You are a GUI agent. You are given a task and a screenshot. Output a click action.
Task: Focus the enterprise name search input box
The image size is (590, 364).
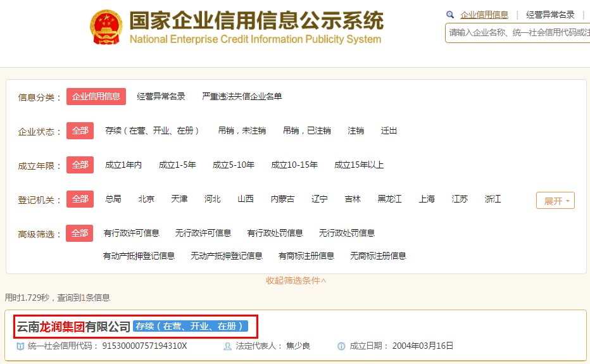517,33
